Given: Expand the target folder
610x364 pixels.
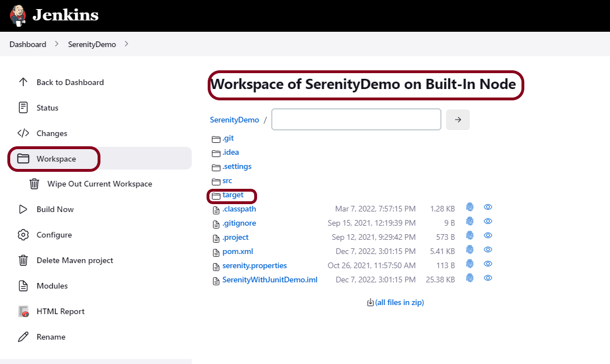Looking at the screenshot, I should [x=233, y=195].
